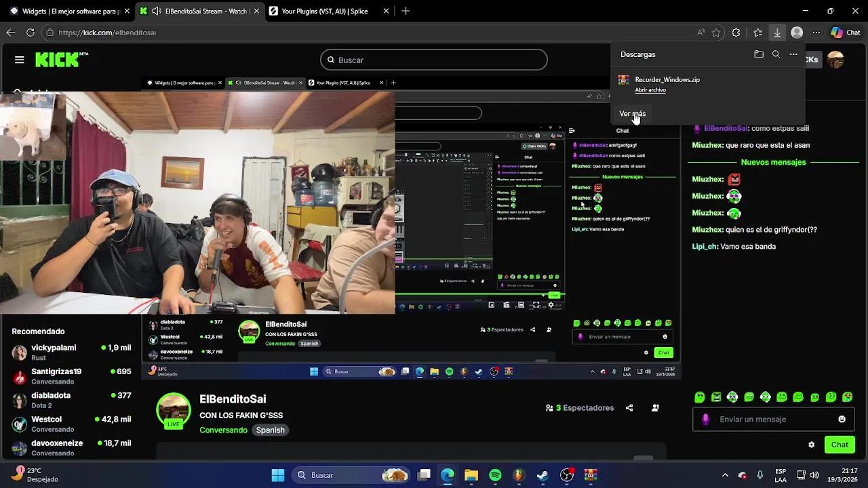Search downloads with the magnifier in Descargas
Viewport: 868px width, 488px height.
pos(776,54)
